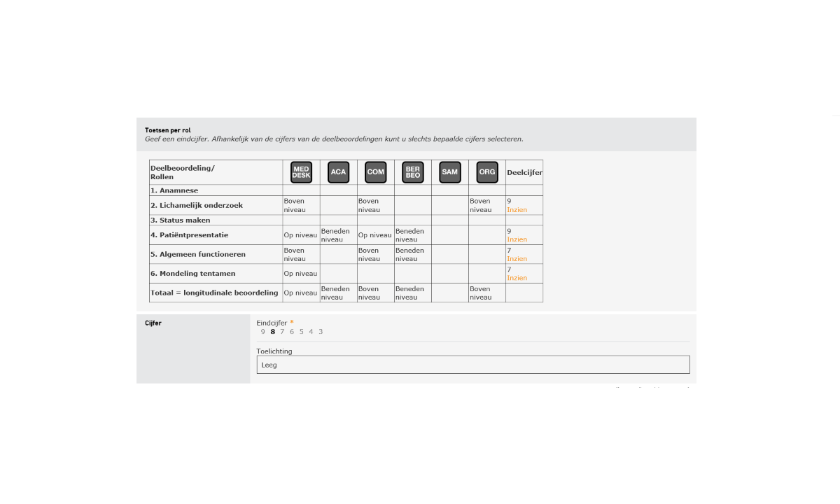Select Eindcijfer 9
Screen dimensions: 840x504
263,332
